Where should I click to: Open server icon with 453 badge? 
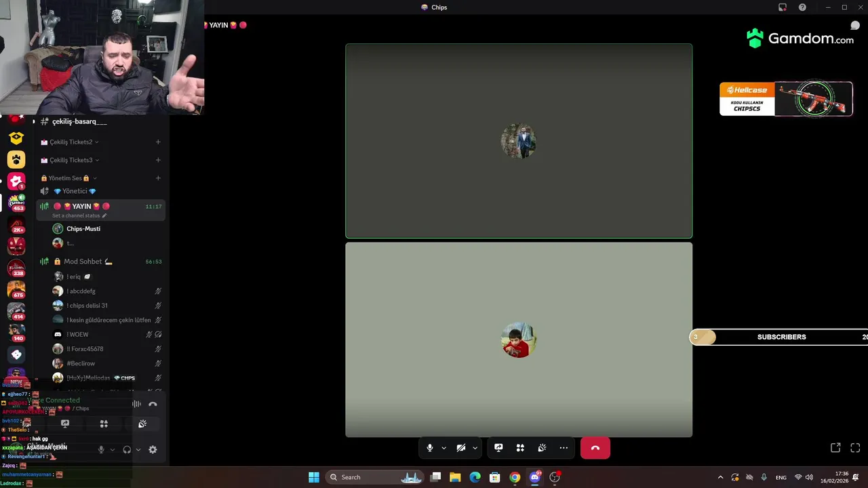click(16, 202)
